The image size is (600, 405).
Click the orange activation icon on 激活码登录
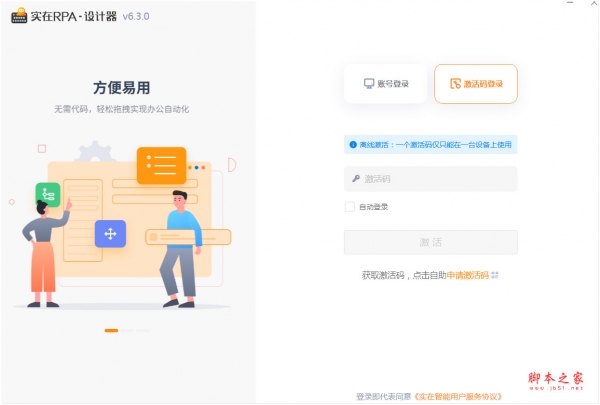coord(455,83)
